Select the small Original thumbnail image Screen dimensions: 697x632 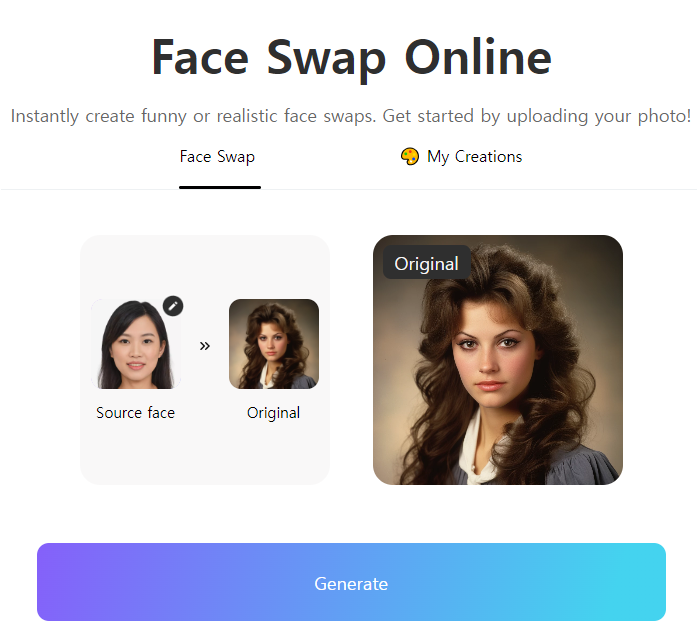274,344
